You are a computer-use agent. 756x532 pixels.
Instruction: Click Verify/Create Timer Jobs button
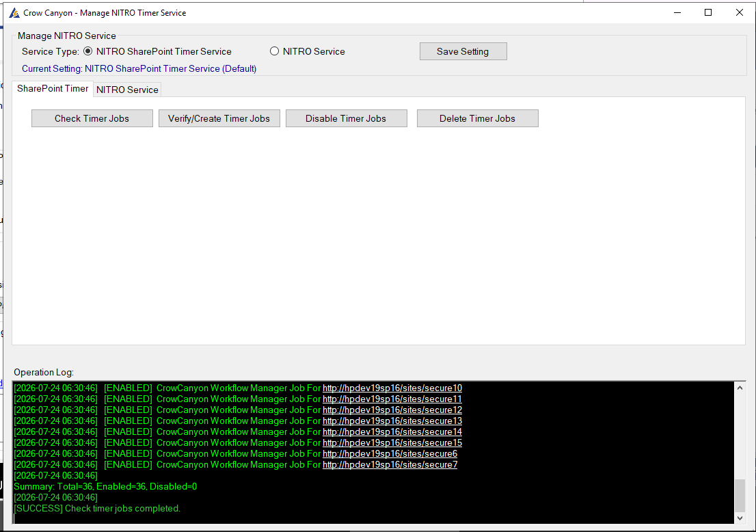(x=219, y=119)
